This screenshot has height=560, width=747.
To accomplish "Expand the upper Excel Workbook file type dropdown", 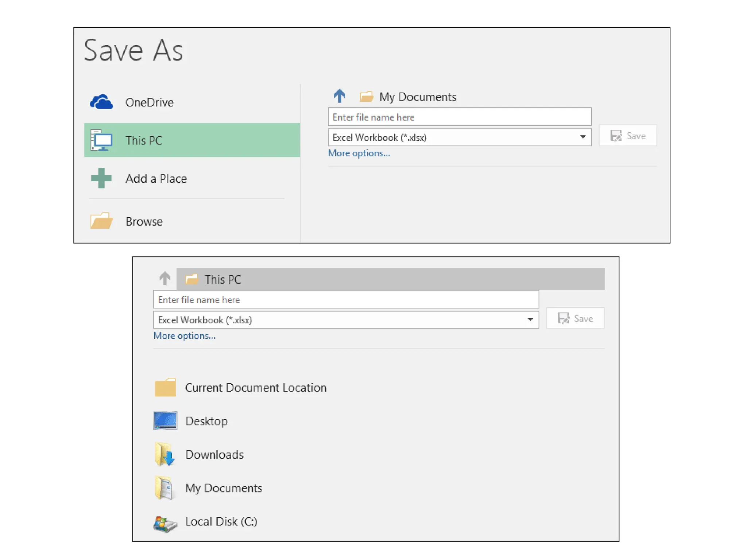I will [582, 137].
